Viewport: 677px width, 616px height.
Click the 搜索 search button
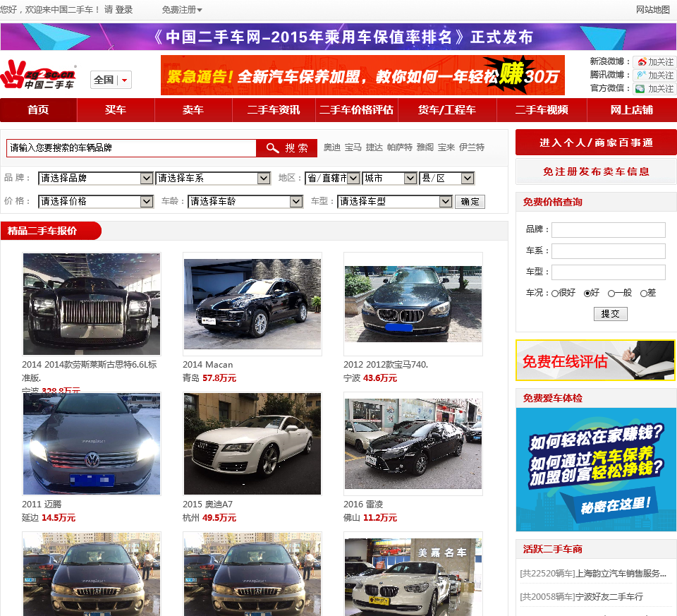(x=287, y=148)
